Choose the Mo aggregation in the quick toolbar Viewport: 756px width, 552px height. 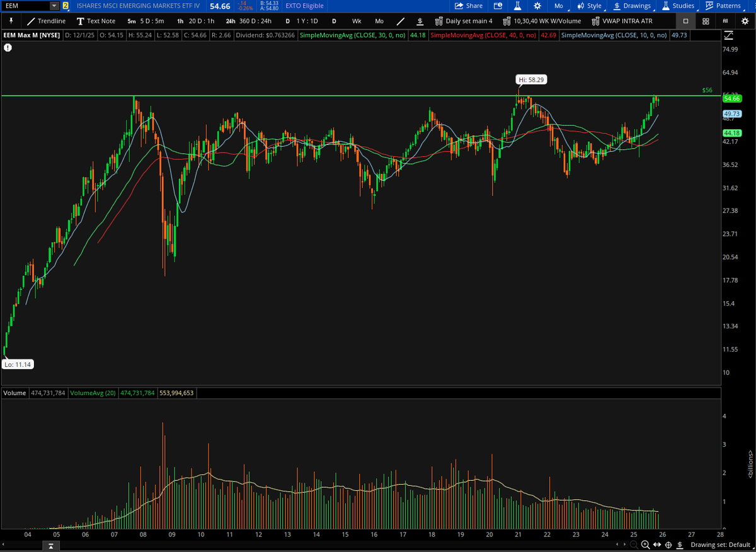pos(379,21)
